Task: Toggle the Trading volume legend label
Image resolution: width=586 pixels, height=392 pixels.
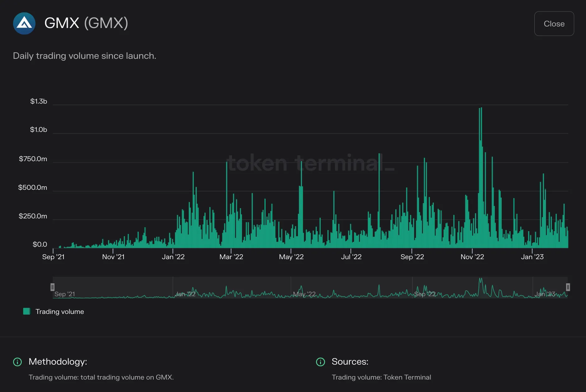Action: pos(60,311)
